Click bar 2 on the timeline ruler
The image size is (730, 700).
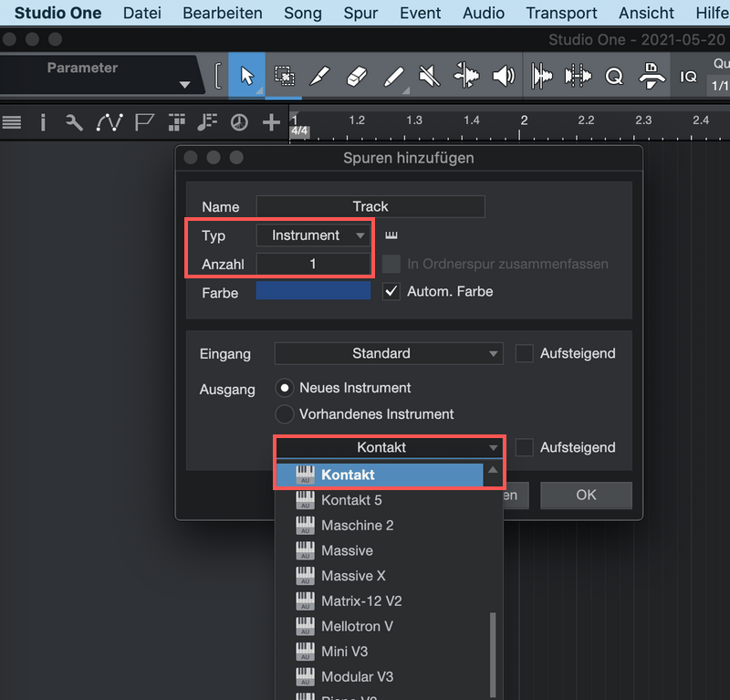point(524,120)
